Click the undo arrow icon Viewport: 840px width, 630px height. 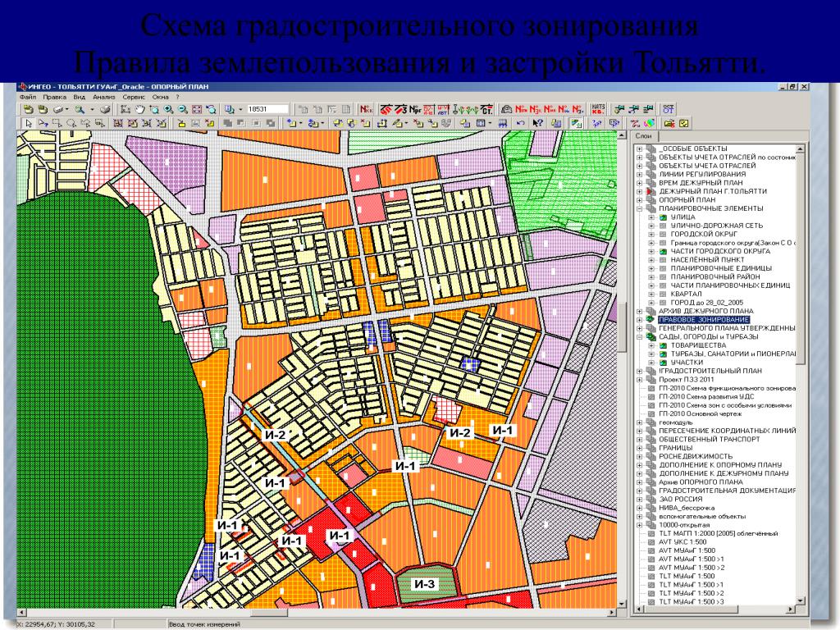(x=520, y=123)
